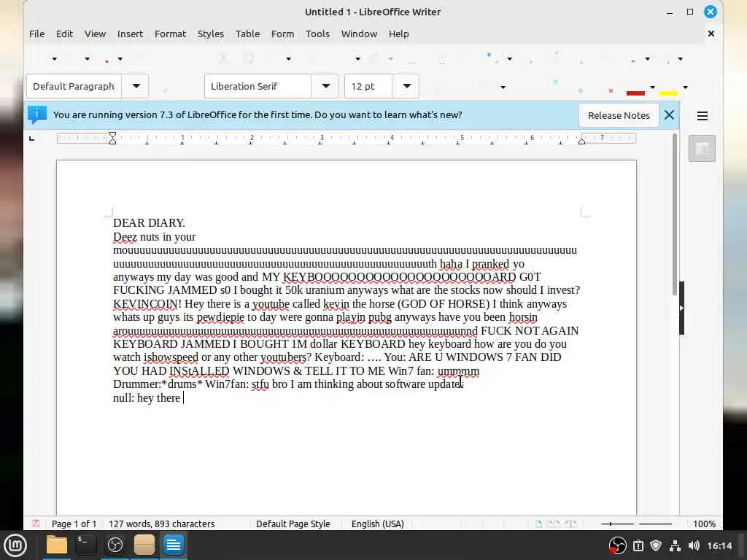Open the font color dropdown arrow

653,87
